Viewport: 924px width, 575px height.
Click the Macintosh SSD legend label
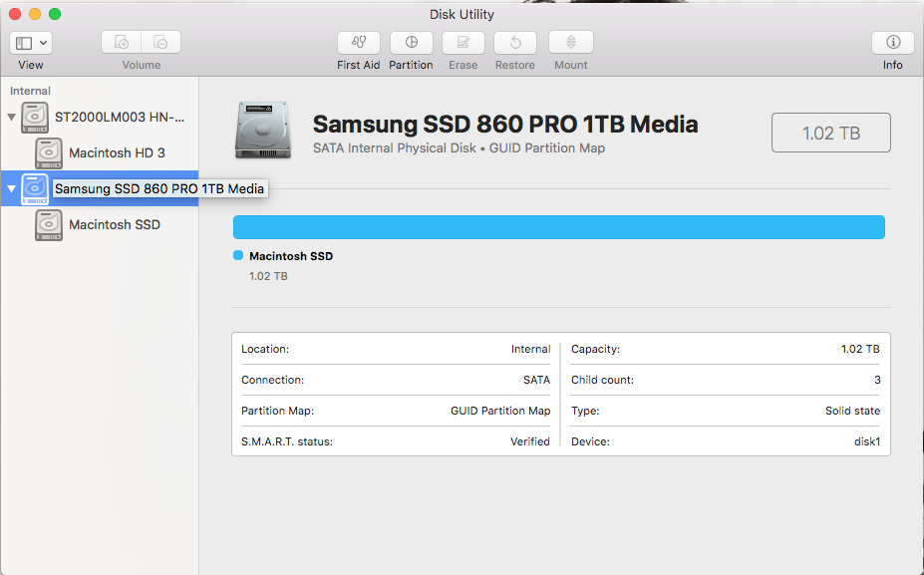(x=291, y=256)
